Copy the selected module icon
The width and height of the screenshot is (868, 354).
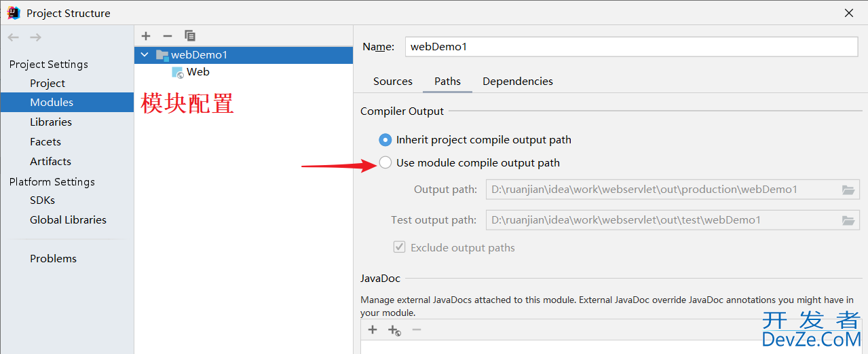(x=190, y=35)
